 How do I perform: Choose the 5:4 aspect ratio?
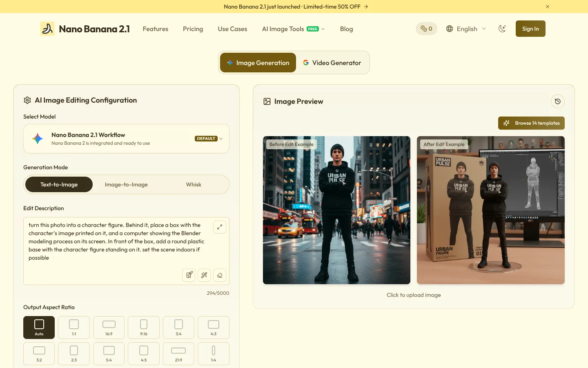[109, 354]
